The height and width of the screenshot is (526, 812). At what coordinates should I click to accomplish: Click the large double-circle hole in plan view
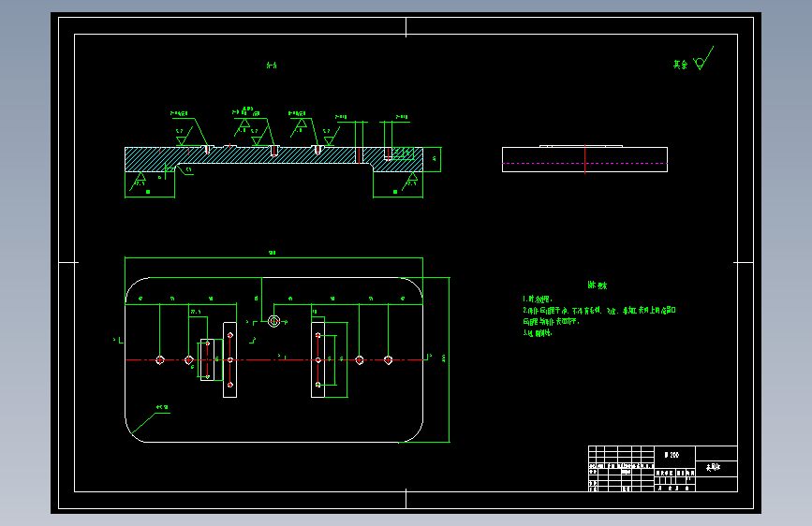[274, 322]
